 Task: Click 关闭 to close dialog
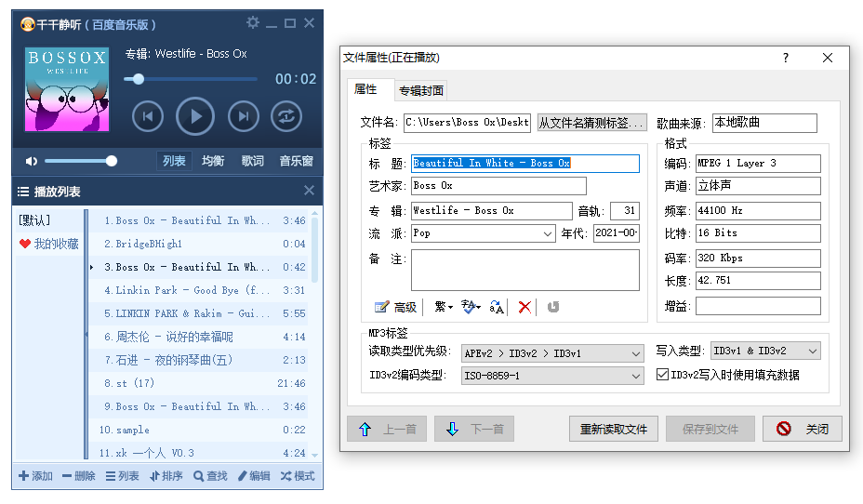pyautogui.click(x=803, y=429)
